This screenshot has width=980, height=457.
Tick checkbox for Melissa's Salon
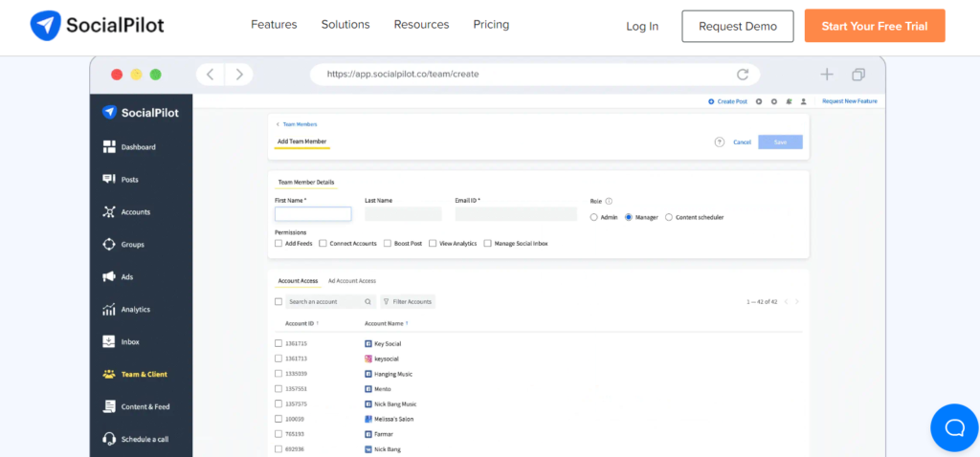278,419
